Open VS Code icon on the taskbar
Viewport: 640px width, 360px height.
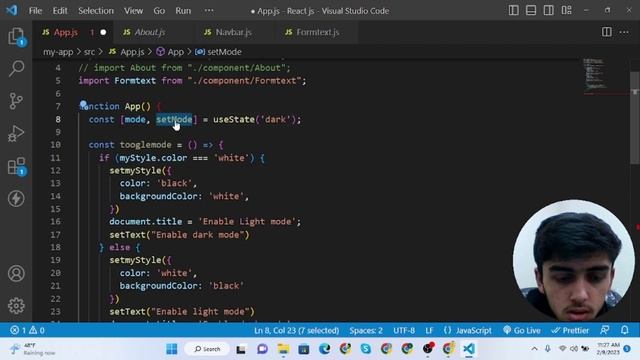[469, 349]
